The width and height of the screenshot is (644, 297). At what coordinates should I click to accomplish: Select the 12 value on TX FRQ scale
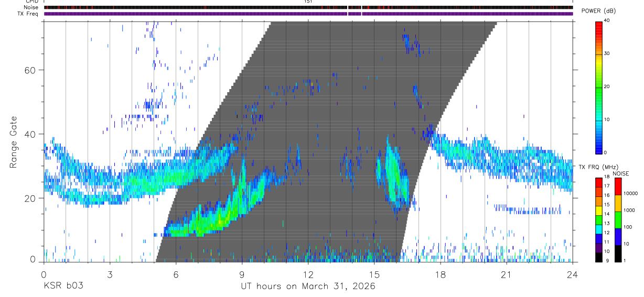(x=606, y=233)
